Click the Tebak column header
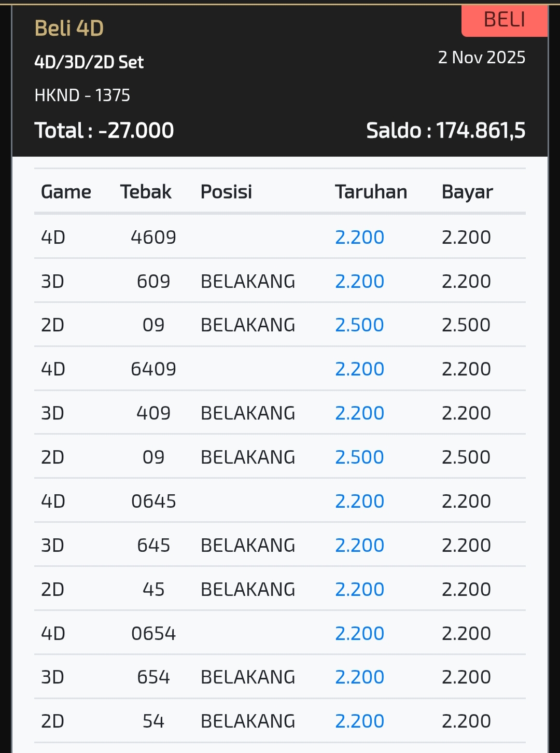Screen dimensions: 560x753 point(146,192)
